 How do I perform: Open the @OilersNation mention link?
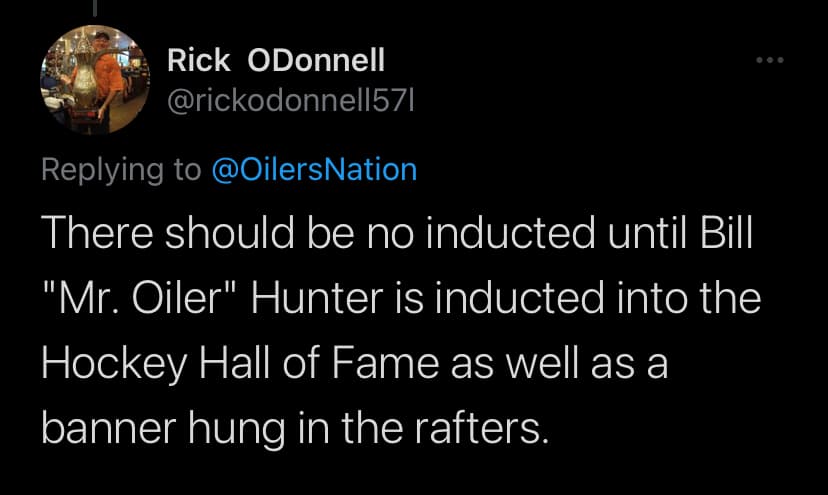coord(314,168)
